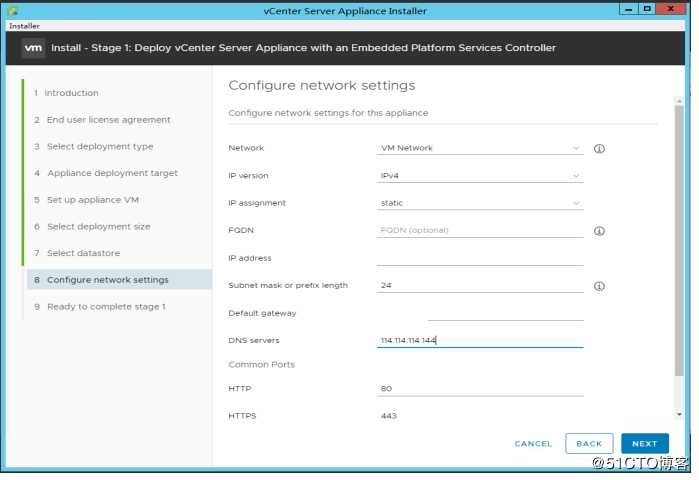The height and width of the screenshot is (480, 699).
Task: Go to step 2 End user license agreement
Action: 102,120
